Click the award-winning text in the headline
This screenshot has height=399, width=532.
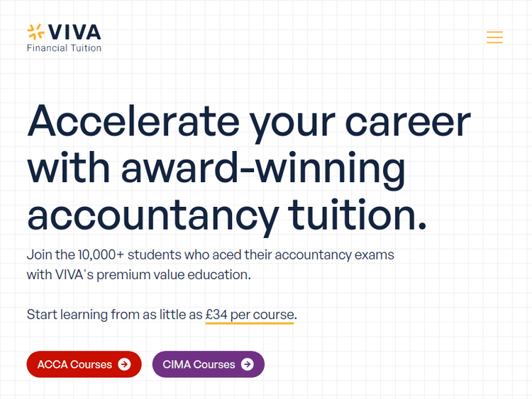click(x=263, y=168)
